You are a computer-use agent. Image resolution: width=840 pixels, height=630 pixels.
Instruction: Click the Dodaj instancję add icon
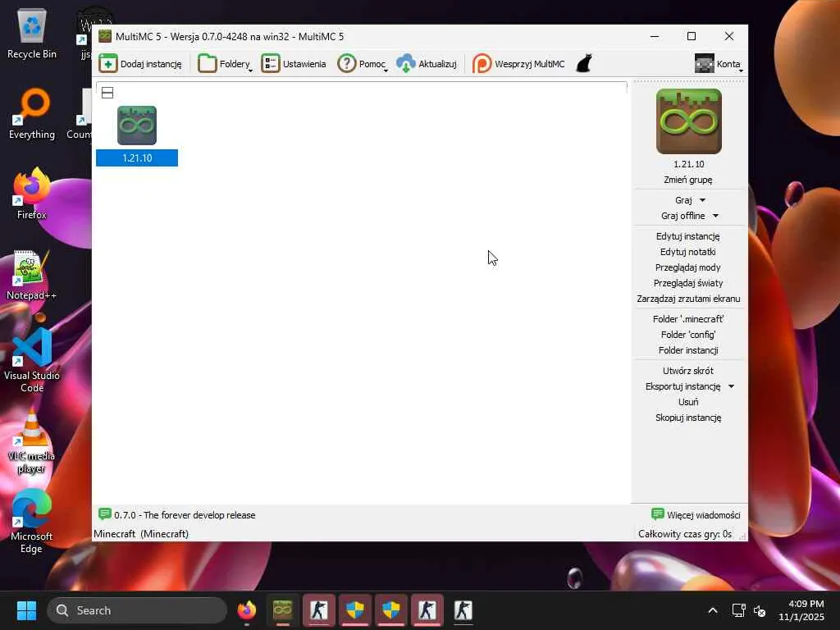[x=107, y=64]
